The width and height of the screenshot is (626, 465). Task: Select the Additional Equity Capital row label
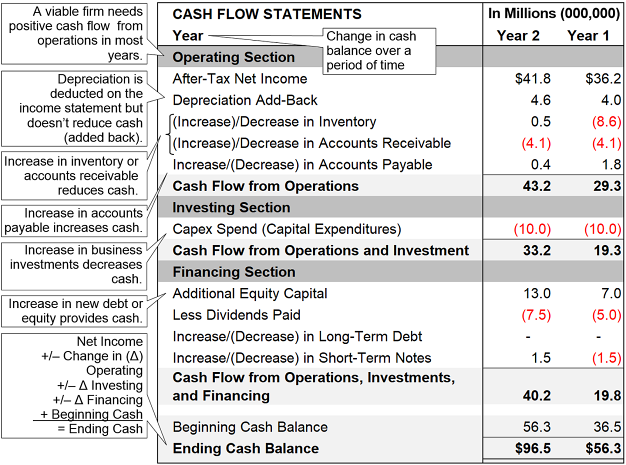(249, 293)
